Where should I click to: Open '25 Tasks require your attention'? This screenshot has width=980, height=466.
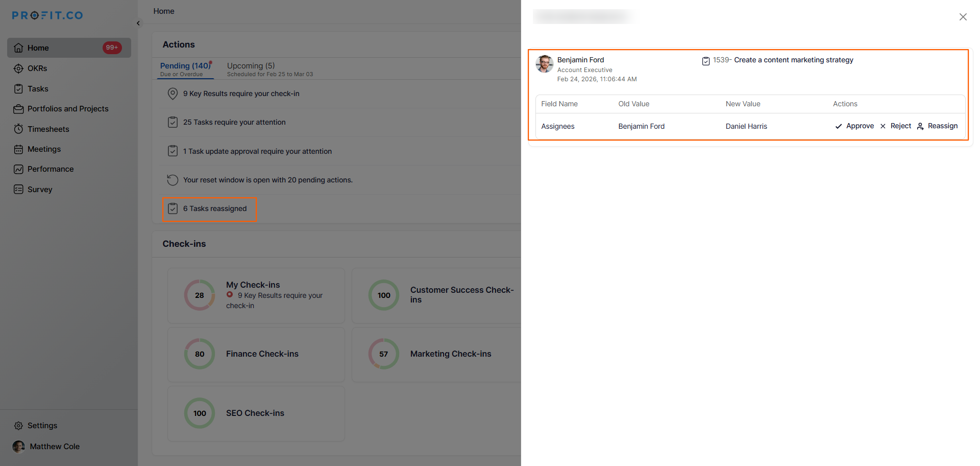pyautogui.click(x=234, y=122)
